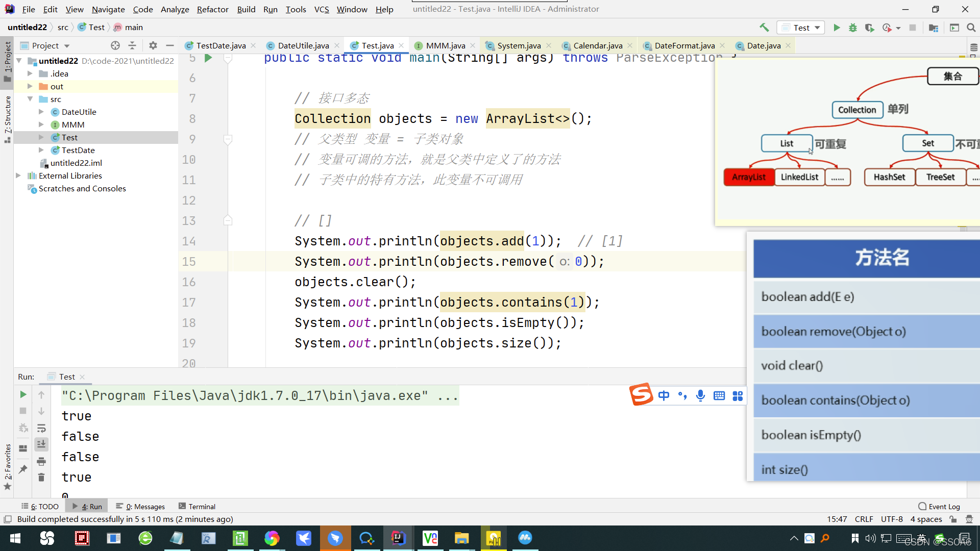The image size is (980, 551).
Task: Open Sogou toolbox grid icon
Action: click(x=738, y=395)
